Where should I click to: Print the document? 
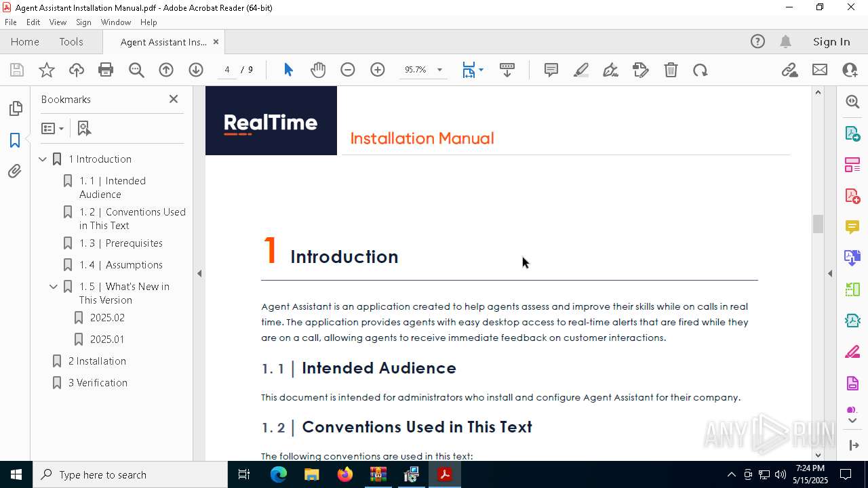pos(106,70)
